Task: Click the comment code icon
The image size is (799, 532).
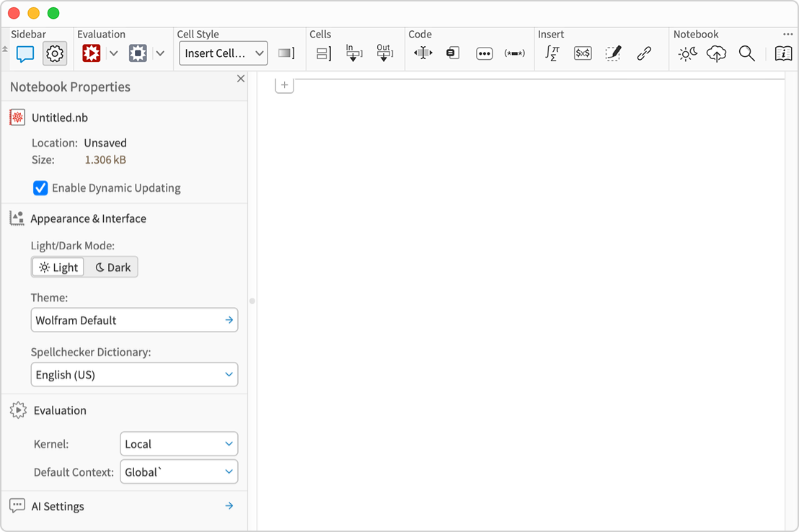Action: (x=515, y=53)
